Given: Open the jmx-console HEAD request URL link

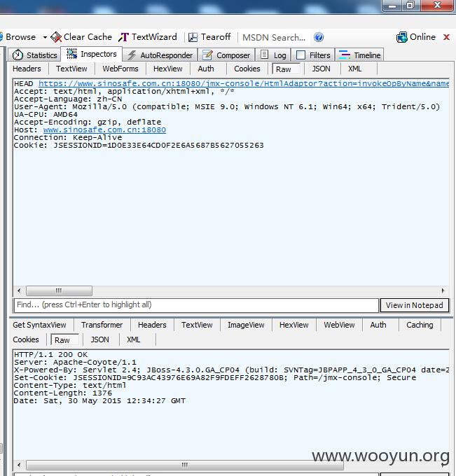Looking at the screenshot, I should 244,83.
